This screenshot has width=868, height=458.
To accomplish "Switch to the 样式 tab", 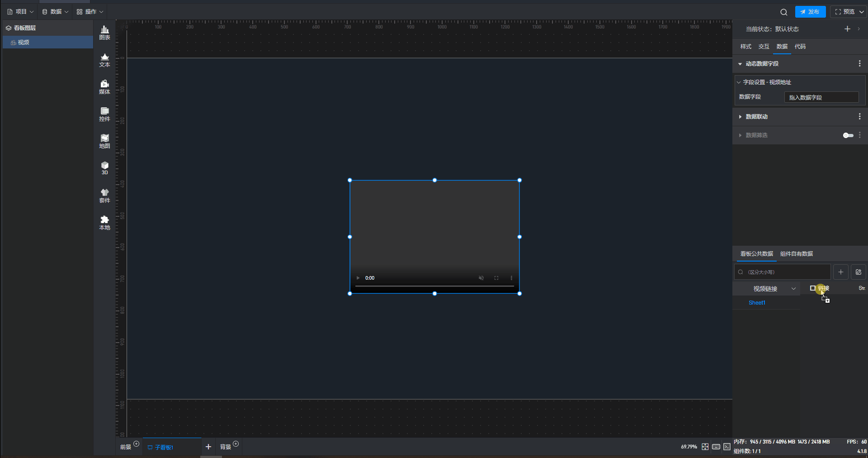I will 745,47.
